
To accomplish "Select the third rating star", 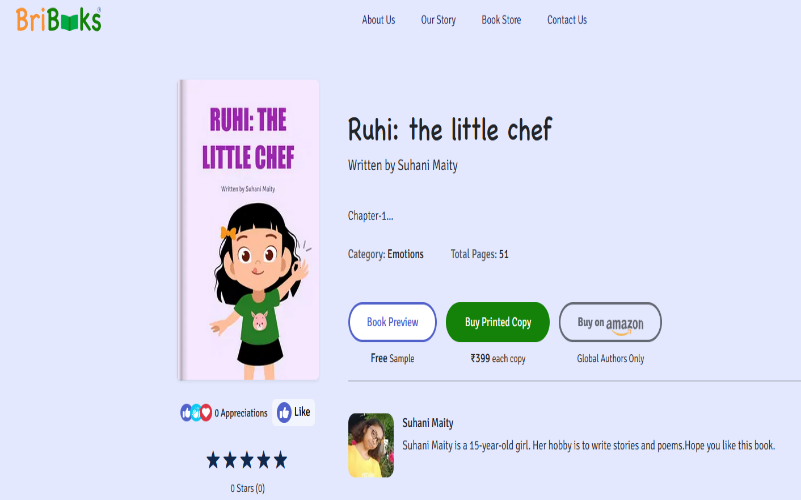I will tap(247, 460).
